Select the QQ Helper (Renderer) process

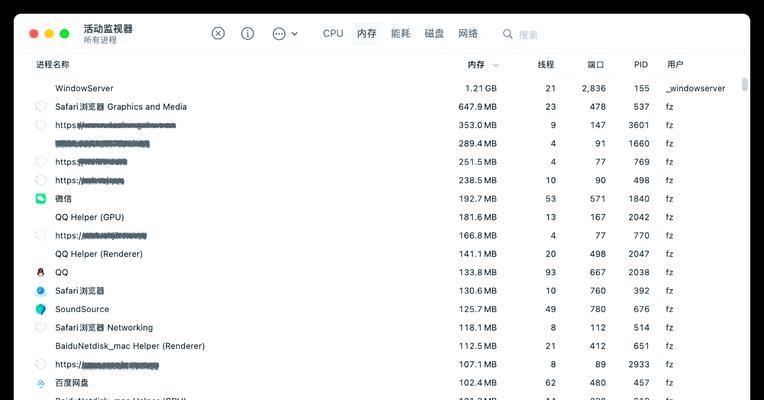[99, 254]
